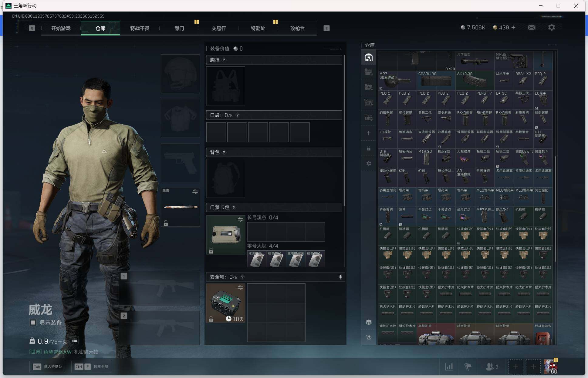
Task: Open the settings gear icon
Action: 552,28
